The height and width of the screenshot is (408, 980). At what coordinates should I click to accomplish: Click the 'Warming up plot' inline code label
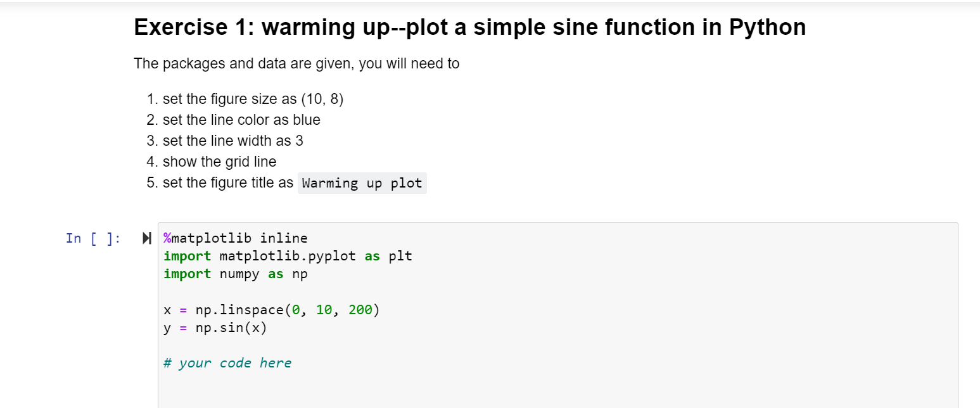point(362,183)
